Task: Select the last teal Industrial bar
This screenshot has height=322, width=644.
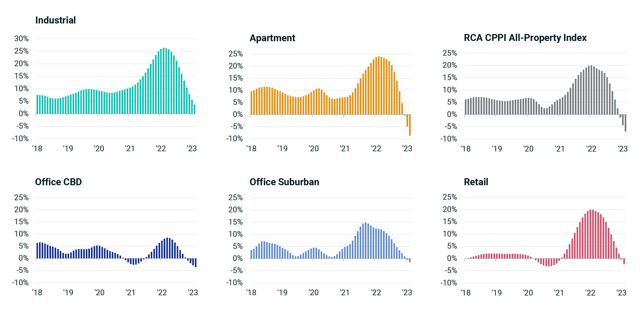Action: coord(194,109)
